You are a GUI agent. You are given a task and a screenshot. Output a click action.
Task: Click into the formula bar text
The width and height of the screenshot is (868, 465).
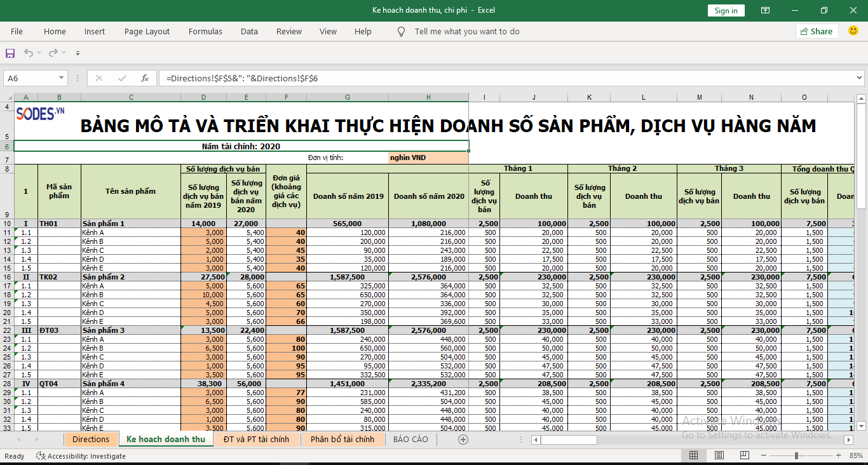505,78
